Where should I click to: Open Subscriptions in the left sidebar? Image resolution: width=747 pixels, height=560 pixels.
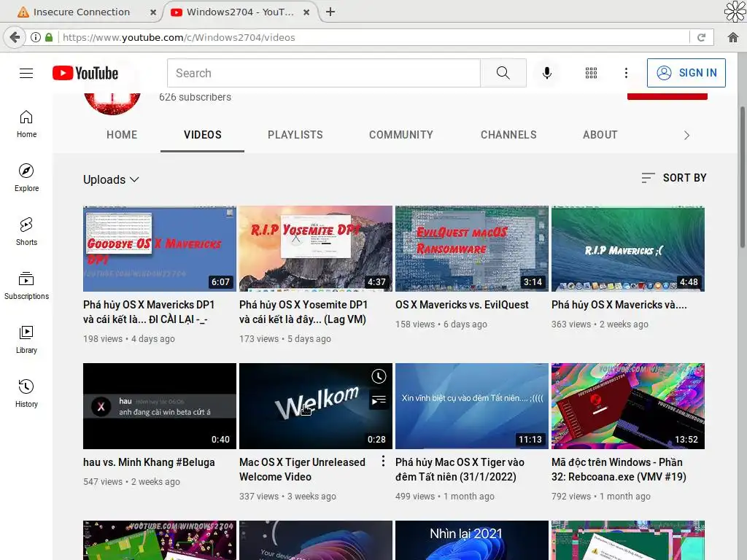pyautogui.click(x=26, y=285)
